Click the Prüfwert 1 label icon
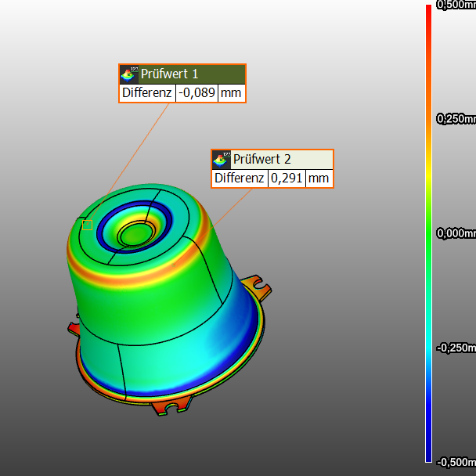 coord(129,74)
